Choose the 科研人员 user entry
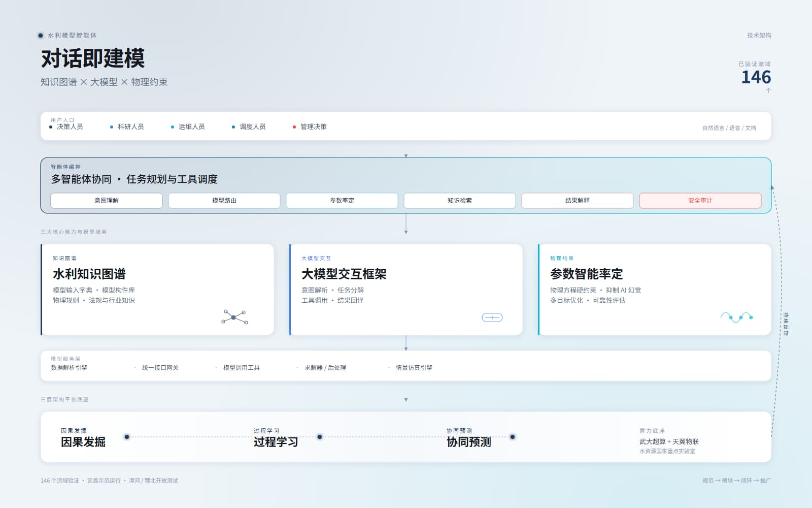812x508 pixels. 127,126
